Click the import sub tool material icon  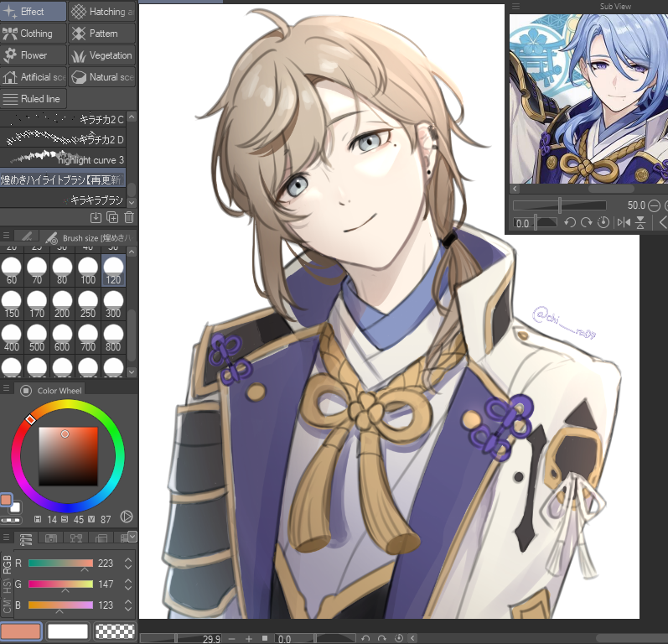tap(96, 217)
